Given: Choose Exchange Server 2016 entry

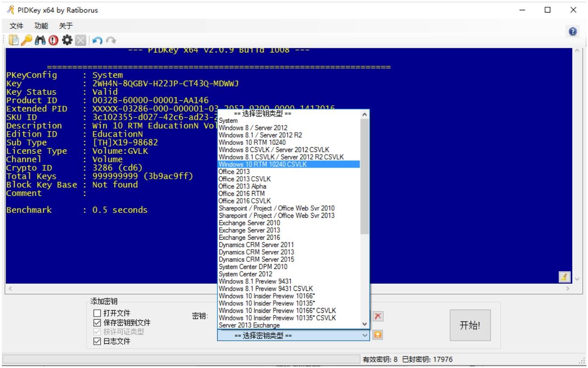Looking at the screenshot, I should point(289,238).
